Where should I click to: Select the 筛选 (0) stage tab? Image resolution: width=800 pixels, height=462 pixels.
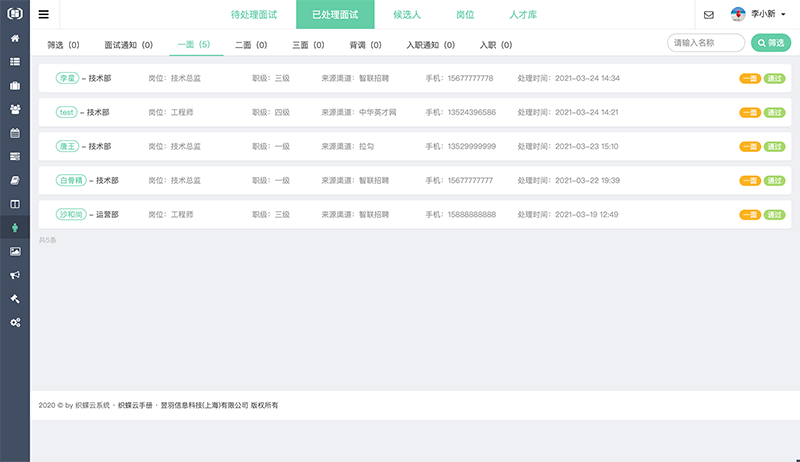click(x=63, y=45)
